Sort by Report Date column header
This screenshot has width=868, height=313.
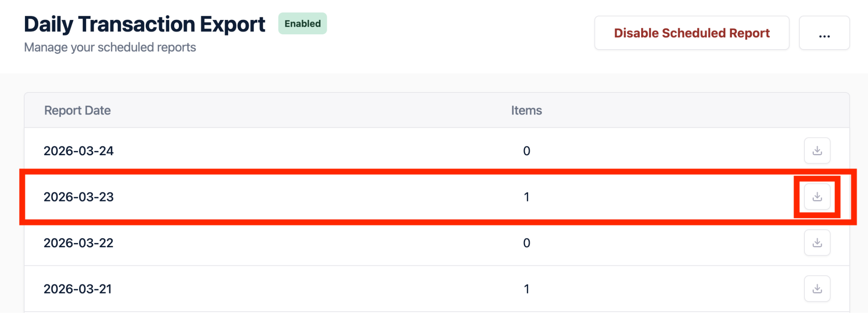tap(77, 110)
